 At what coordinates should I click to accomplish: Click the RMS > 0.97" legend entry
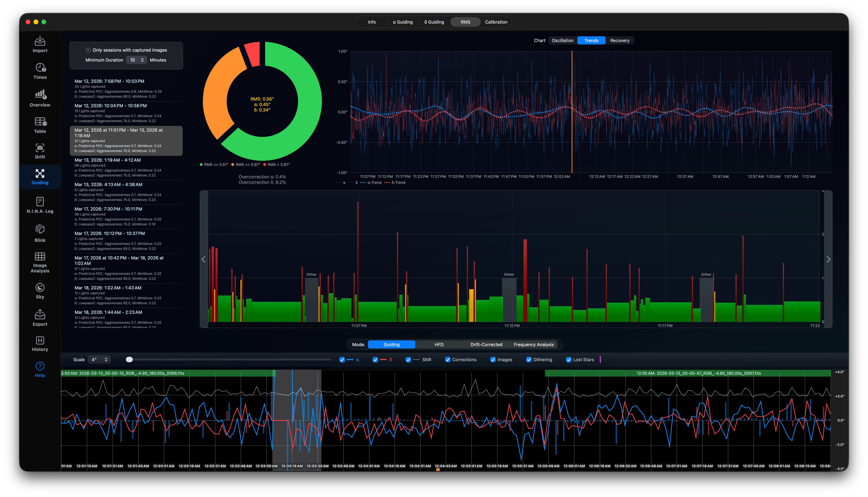tap(276, 165)
